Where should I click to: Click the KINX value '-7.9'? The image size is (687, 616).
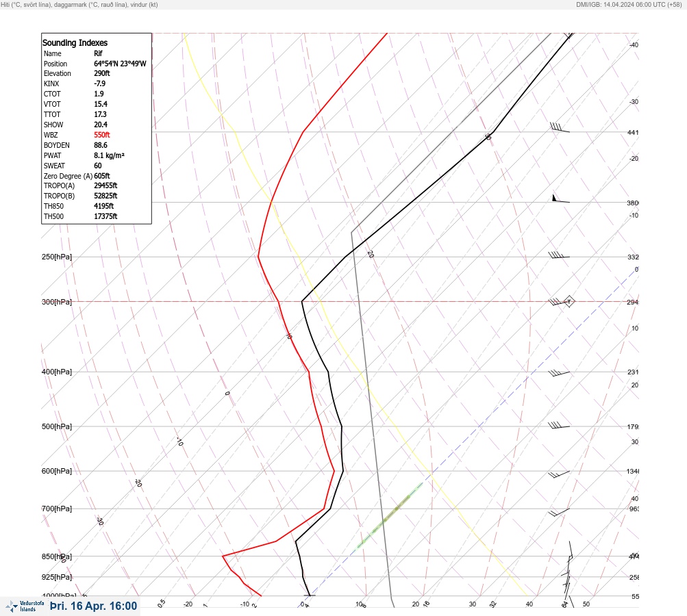pos(99,84)
